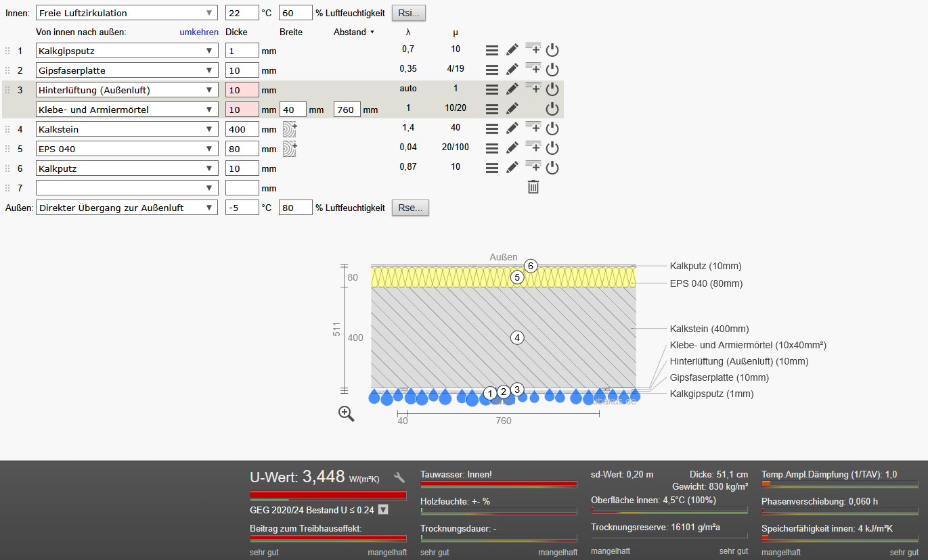The image size is (928, 560).
Task: Click the Kalkstein thickness input field
Action: pyautogui.click(x=242, y=129)
